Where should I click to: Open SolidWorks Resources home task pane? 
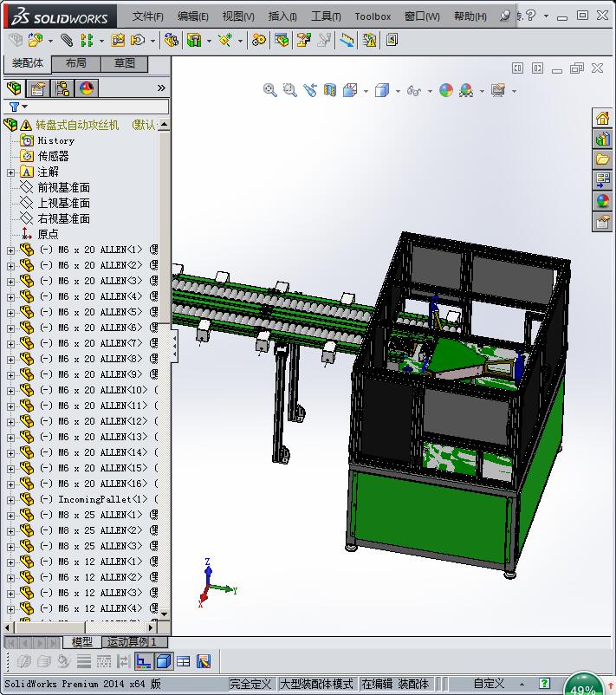tap(602, 119)
